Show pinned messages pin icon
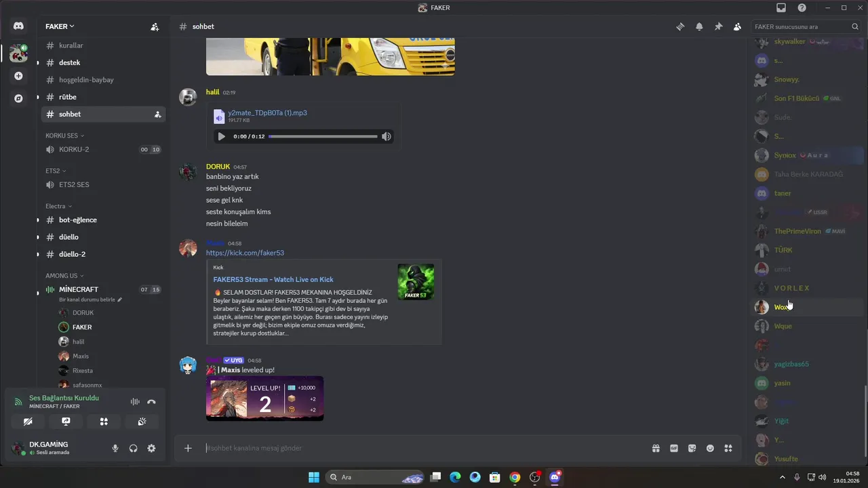Viewport: 868px width, 488px height. point(718,26)
